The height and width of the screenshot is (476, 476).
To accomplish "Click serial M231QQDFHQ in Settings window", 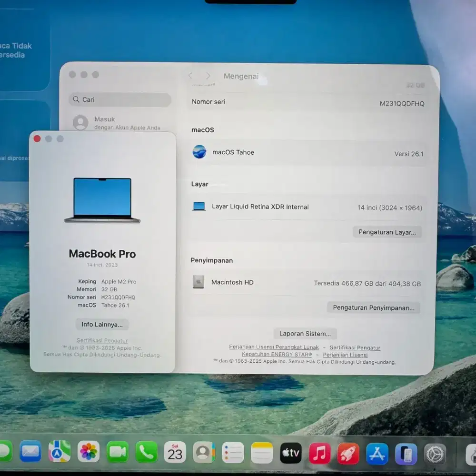I will [x=402, y=103].
